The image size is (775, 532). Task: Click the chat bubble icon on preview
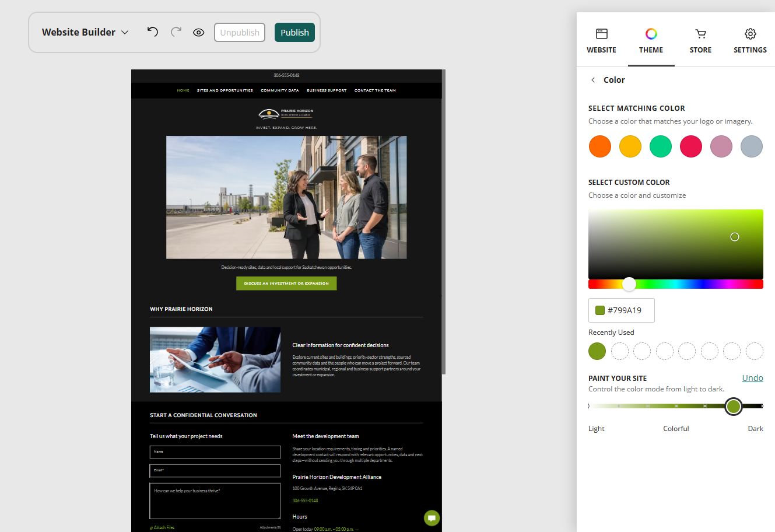click(432, 517)
